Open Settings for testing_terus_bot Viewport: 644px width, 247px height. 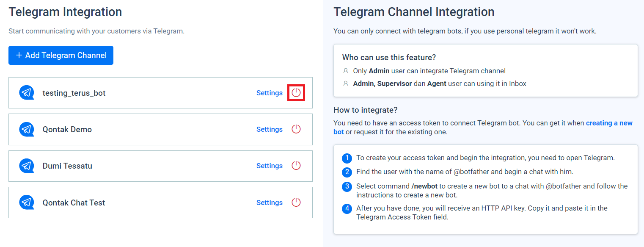tap(270, 92)
